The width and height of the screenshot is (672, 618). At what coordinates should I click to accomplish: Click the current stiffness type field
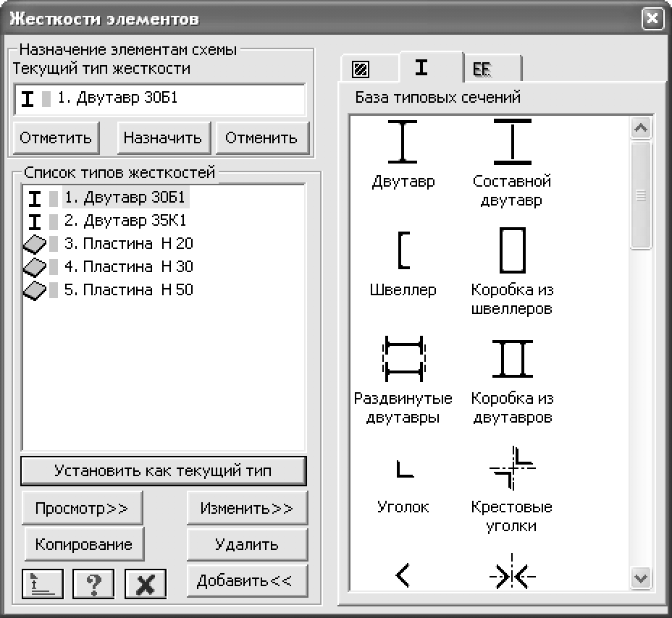point(160,99)
